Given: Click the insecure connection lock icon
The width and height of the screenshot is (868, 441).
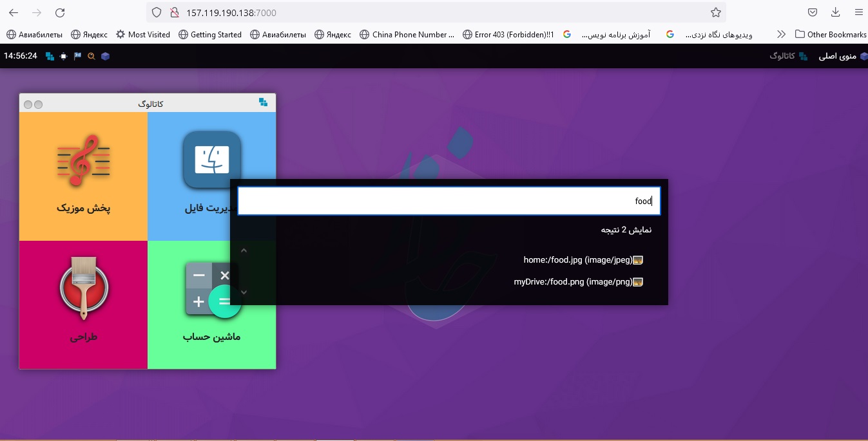Looking at the screenshot, I should pyautogui.click(x=174, y=12).
